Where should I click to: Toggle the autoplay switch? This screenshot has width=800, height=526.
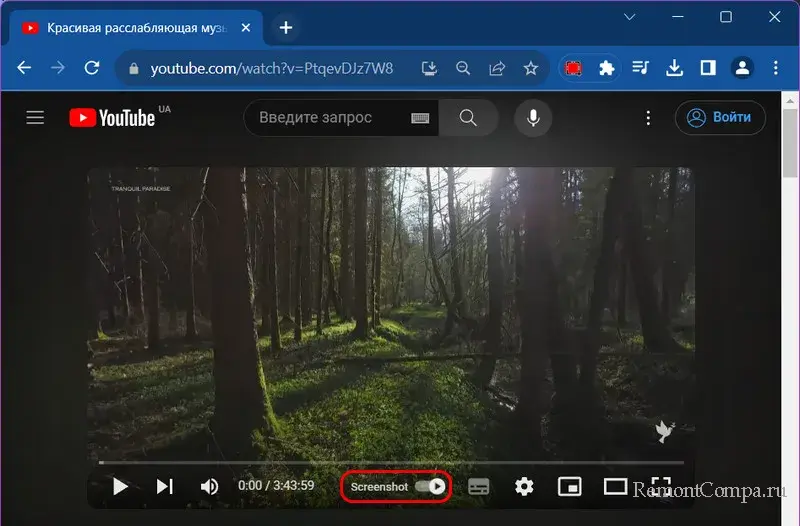coord(431,487)
